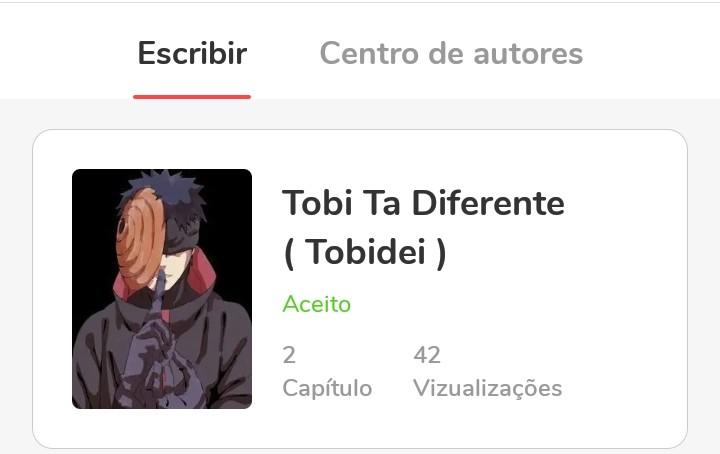
Task: Click empty area right of Aceito
Action: [x=505, y=304]
